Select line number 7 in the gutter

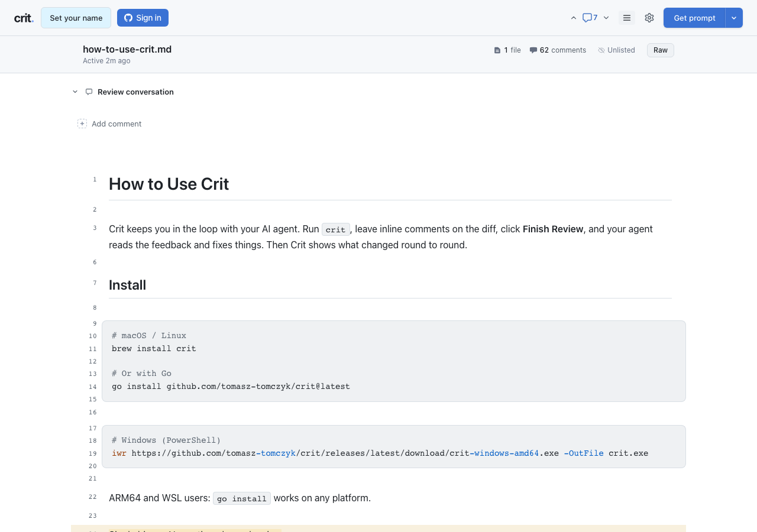[95, 283]
